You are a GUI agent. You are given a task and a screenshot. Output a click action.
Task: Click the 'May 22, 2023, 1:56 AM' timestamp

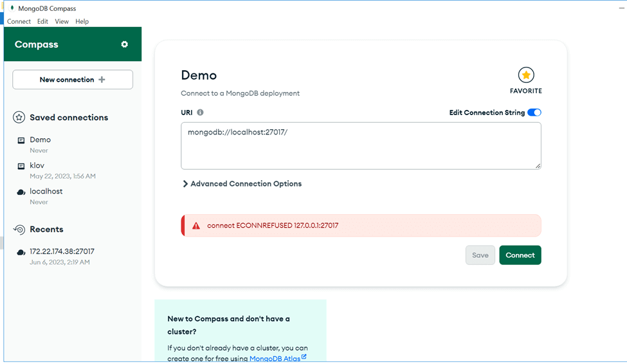coord(63,176)
